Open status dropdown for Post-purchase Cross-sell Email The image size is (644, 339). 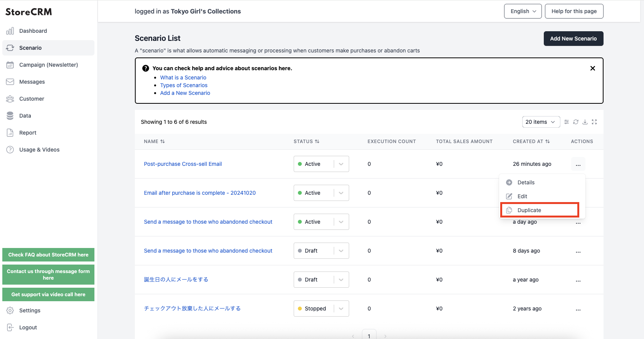(x=321, y=164)
